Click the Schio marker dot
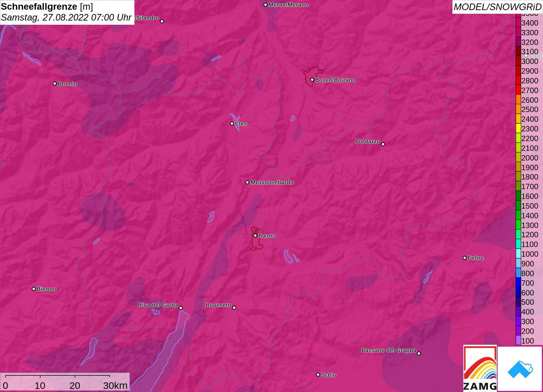The image size is (543, 392). tap(318, 375)
